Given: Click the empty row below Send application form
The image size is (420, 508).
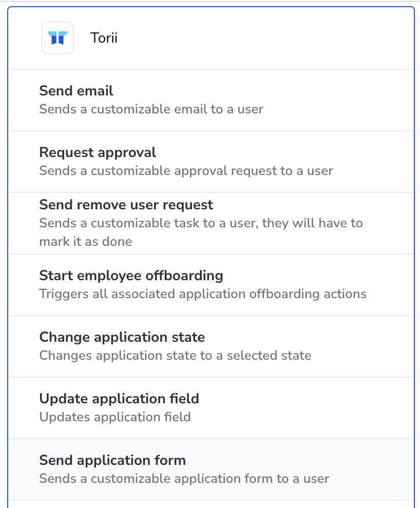Looking at the screenshot, I should pos(211,504).
